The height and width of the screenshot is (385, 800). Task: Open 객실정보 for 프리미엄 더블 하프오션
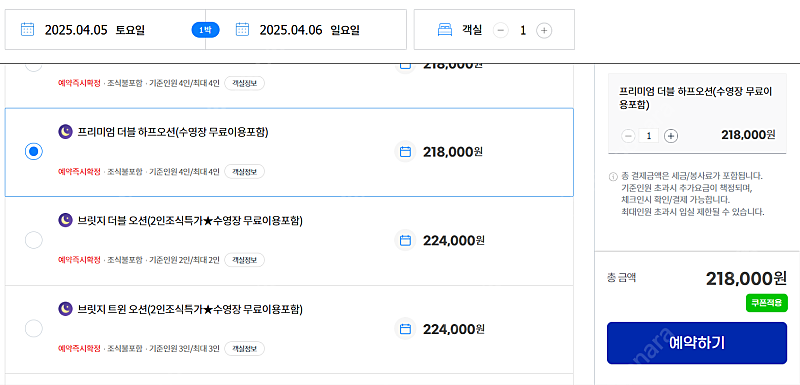pyautogui.click(x=244, y=172)
